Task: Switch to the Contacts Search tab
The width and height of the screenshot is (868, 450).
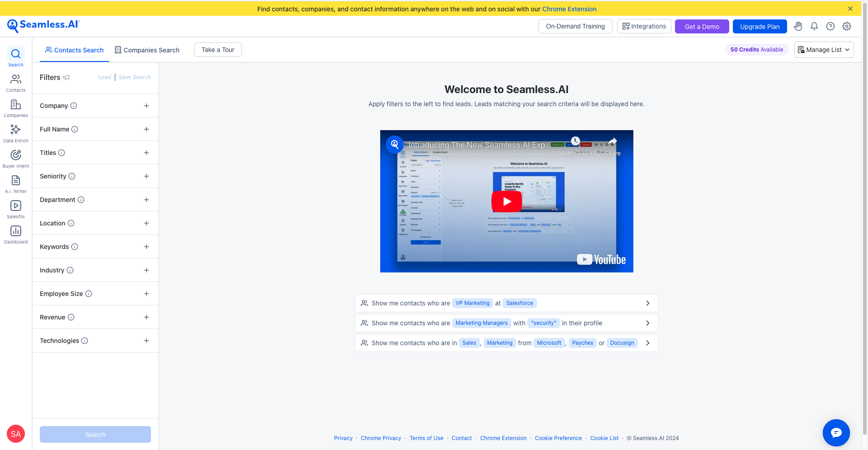Action: point(74,50)
